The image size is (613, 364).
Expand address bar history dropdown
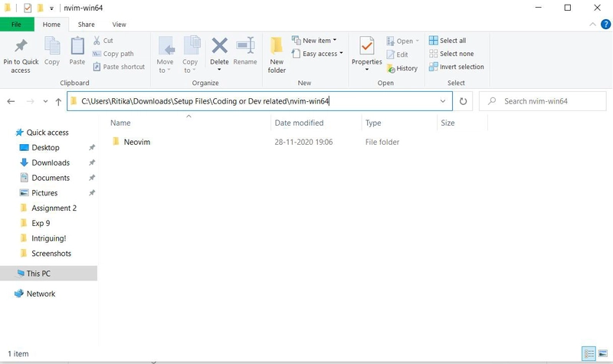tap(443, 101)
